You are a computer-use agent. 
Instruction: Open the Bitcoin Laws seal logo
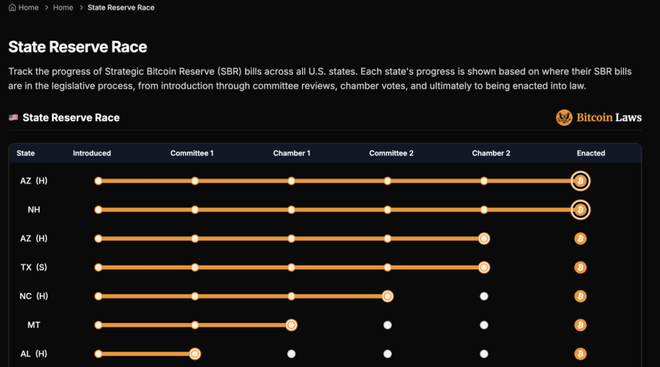click(x=564, y=118)
